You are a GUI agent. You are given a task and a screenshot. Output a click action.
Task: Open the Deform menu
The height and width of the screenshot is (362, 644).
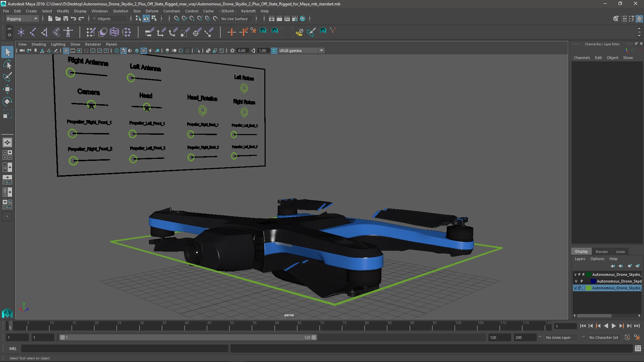pos(152,11)
